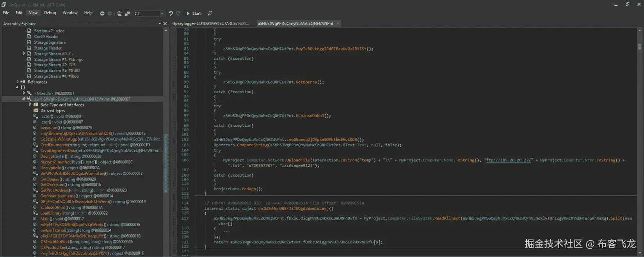Select the .ctor() : void constructor entry

pyautogui.click(x=62, y=122)
